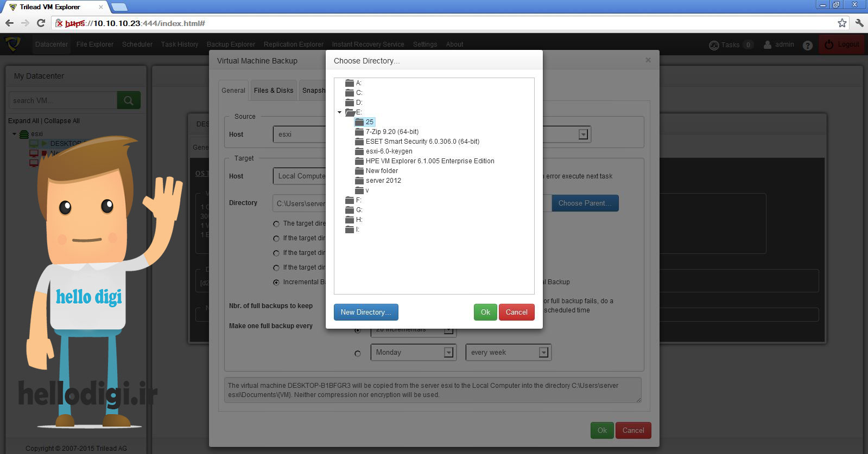The image size is (868, 454).
Task: Click the search VM input field
Action: tap(63, 100)
